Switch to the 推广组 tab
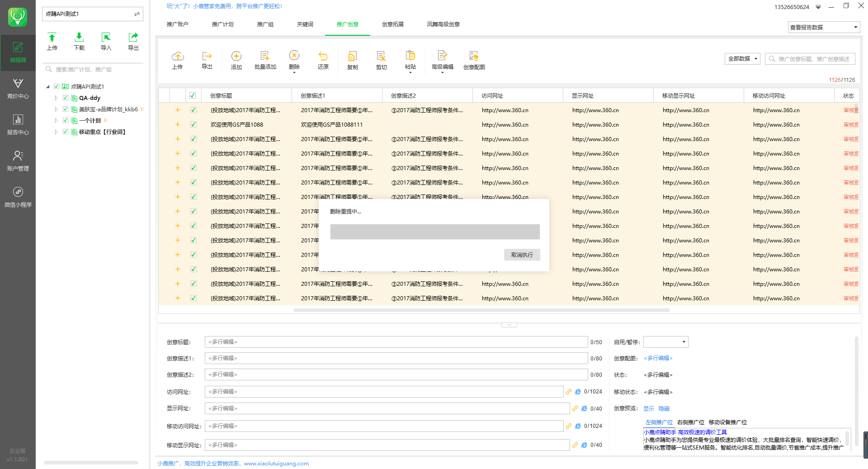The image size is (868, 469). (x=265, y=24)
